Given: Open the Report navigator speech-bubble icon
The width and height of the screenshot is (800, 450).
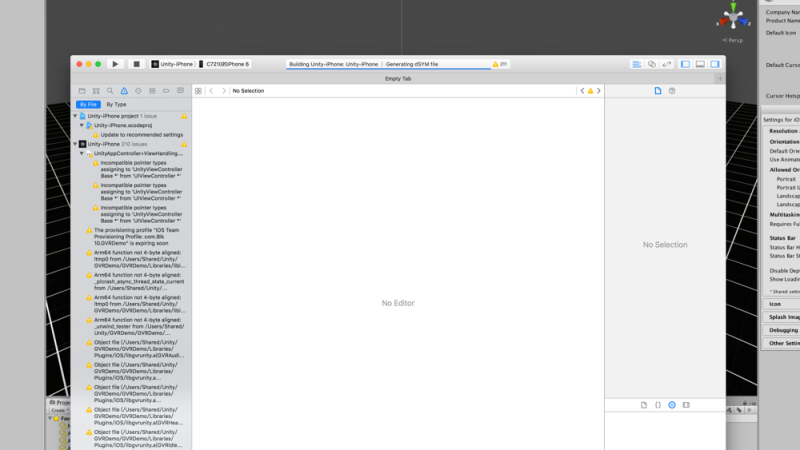Looking at the screenshot, I should (x=180, y=91).
